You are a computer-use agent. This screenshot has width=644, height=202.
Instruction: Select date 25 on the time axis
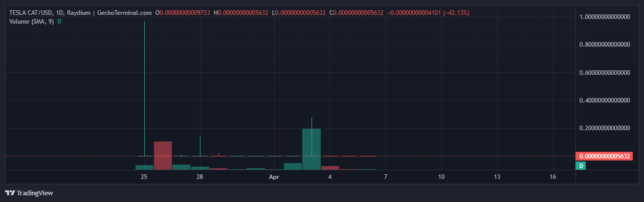click(144, 177)
